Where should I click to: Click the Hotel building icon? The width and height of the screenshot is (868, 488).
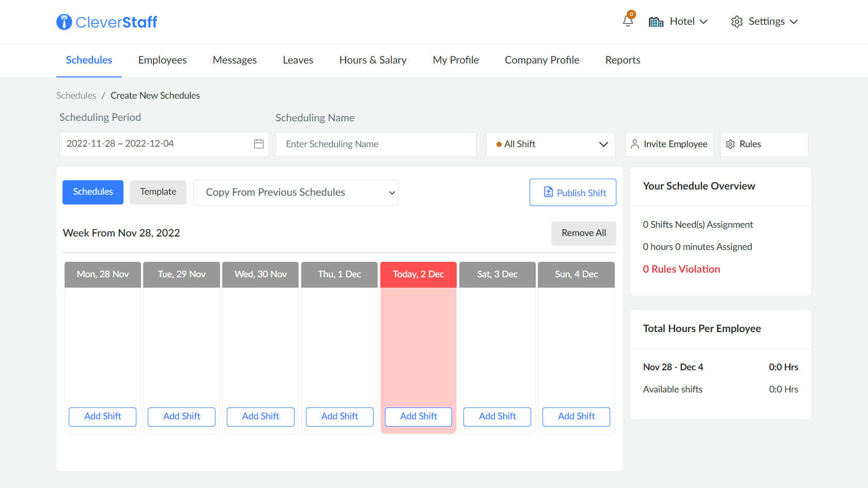[x=656, y=22]
